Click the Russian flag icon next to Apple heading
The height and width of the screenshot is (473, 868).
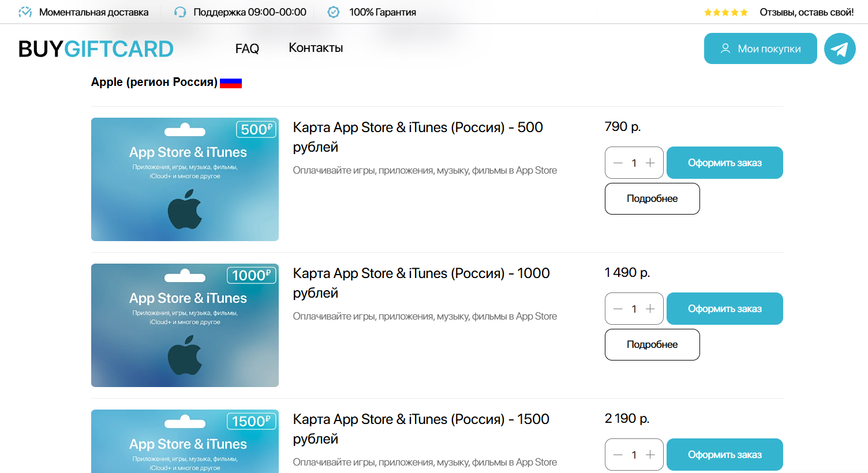click(231, 82)
